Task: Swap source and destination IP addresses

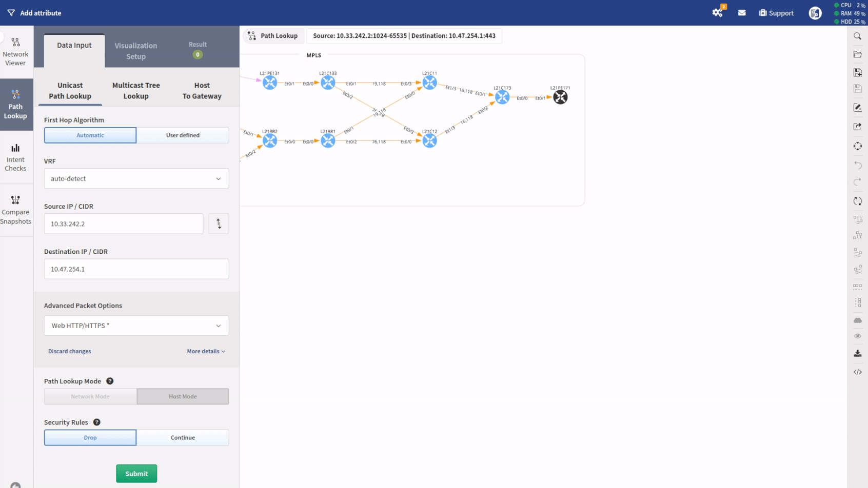Action: tap(219, 224)
